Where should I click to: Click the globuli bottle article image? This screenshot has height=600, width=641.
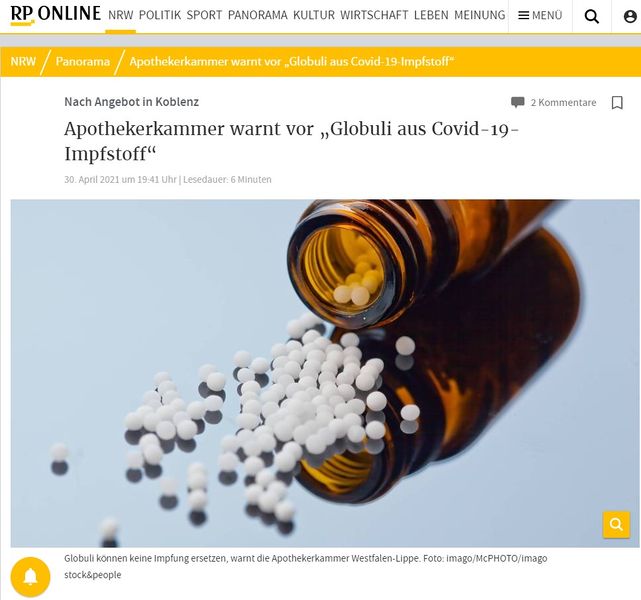click(325, 373)
